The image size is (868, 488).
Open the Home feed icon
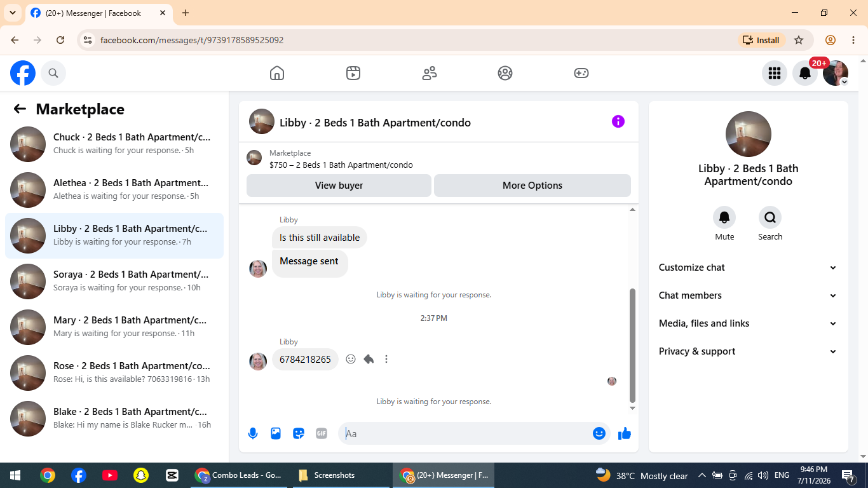point(277,73)
